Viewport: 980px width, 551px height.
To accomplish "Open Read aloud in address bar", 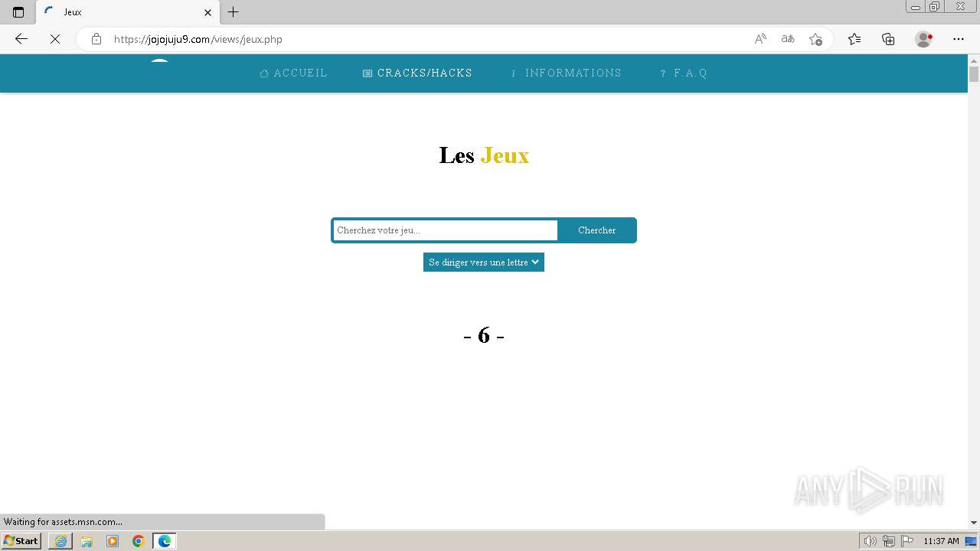I will tap(760, 39).
